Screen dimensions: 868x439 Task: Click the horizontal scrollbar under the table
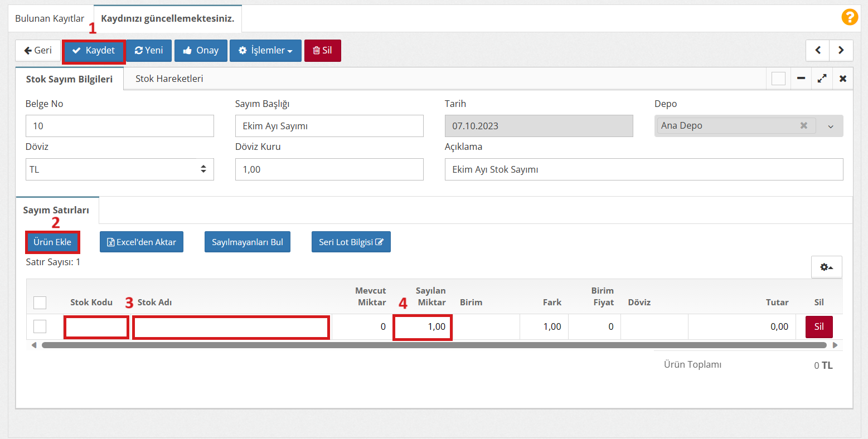tap(434, 345)
